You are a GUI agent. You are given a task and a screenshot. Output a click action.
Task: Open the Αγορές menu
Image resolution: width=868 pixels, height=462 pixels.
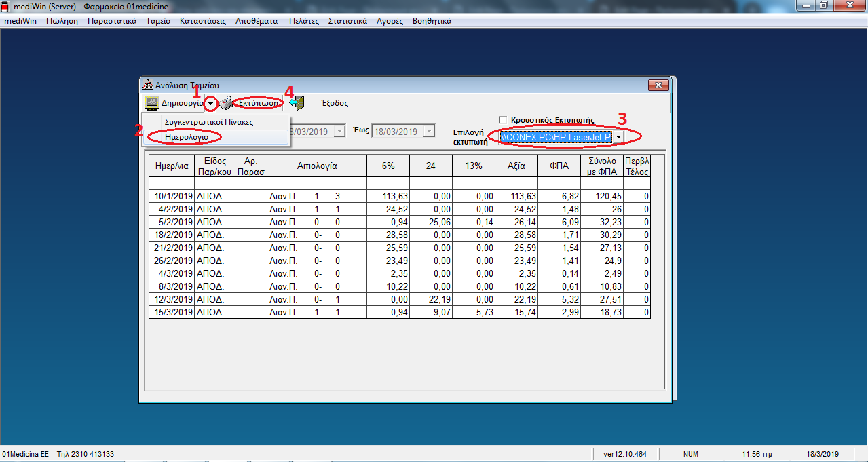coord(390,21)
